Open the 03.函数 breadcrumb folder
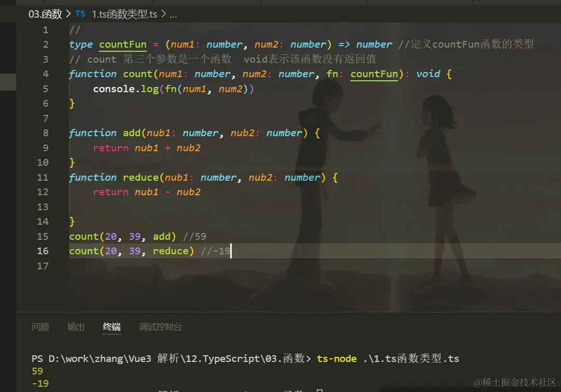Image resolution: width=561 pixels, height=392 pixels. (x=45, y=14)
